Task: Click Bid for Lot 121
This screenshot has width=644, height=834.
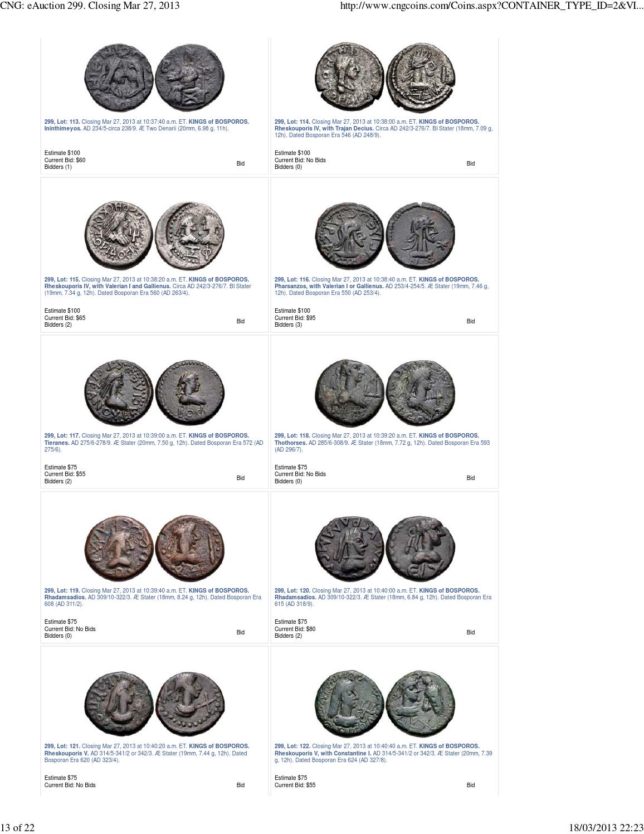Action: coord(241,785)
